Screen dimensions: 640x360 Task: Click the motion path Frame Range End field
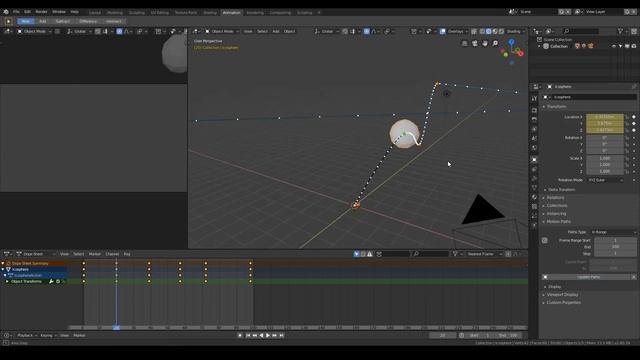tap(615, 247)
